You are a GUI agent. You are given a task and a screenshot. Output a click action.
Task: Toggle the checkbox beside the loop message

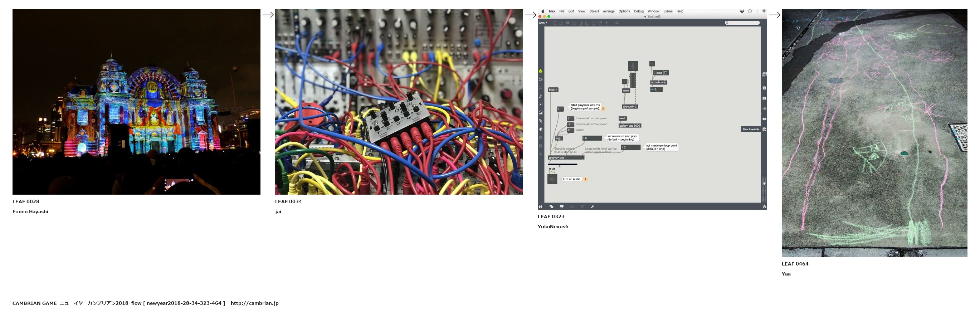(666, 73)
